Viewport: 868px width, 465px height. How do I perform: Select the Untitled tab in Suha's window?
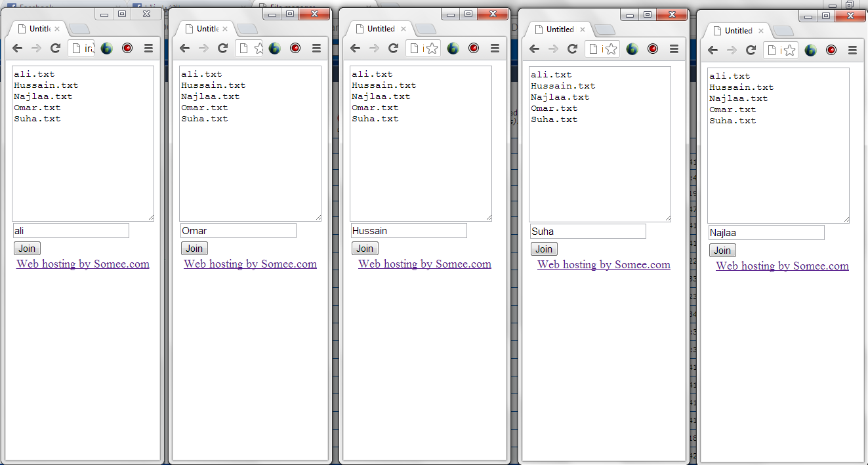[559, 30]
